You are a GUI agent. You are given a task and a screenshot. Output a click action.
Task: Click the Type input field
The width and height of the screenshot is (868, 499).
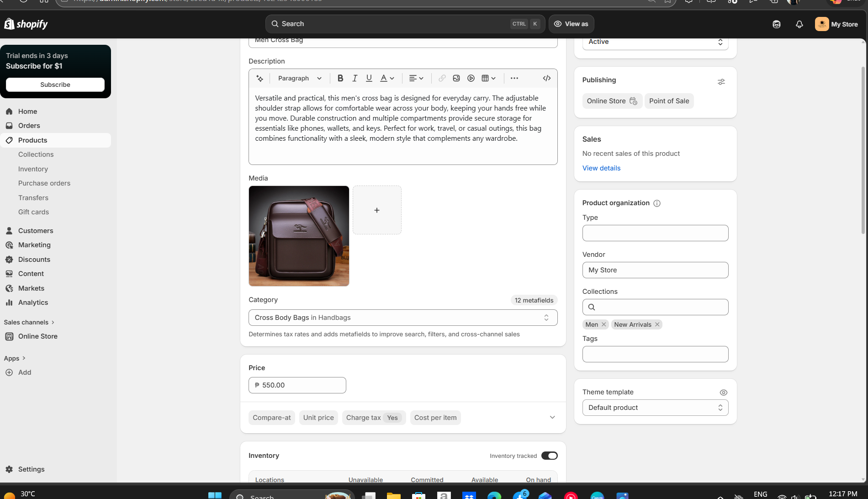pyautogui.click(x=656, y=233)
